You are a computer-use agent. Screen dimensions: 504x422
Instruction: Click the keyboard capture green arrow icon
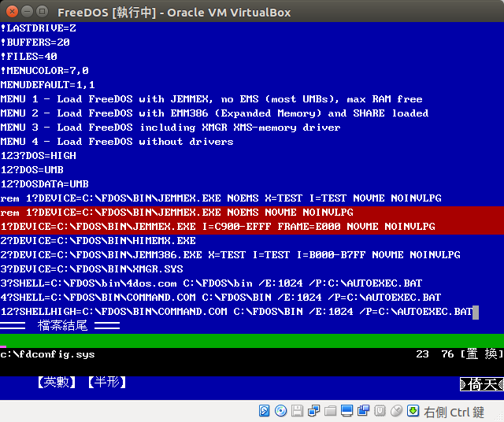click(413, 411)
